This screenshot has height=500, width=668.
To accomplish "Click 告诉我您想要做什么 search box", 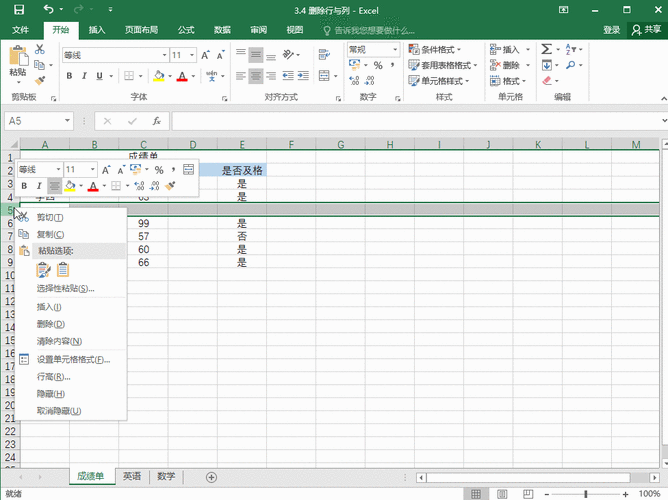I will (x=369, y=30).
